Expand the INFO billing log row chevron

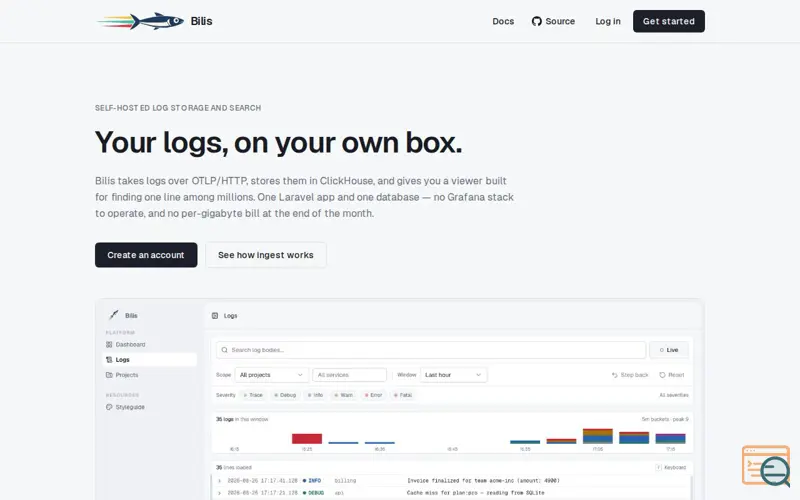coord(219,481)
